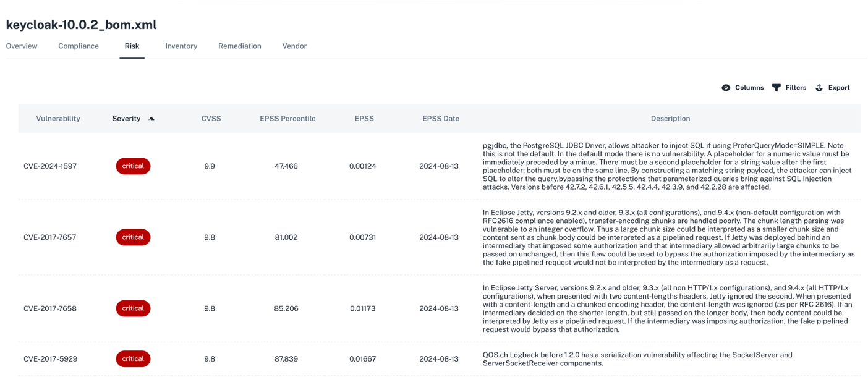Select EPSS percentile 47.466
The width and height of the screenshot is (868, 377).
click(286, 166)
